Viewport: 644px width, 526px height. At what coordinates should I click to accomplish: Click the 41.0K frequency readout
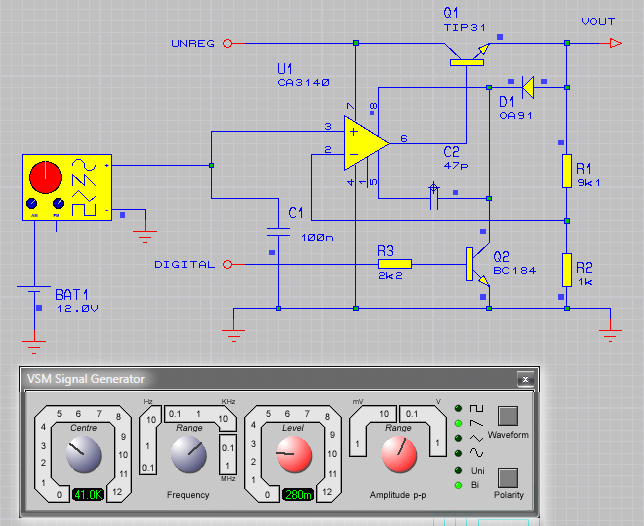[88, 494]
